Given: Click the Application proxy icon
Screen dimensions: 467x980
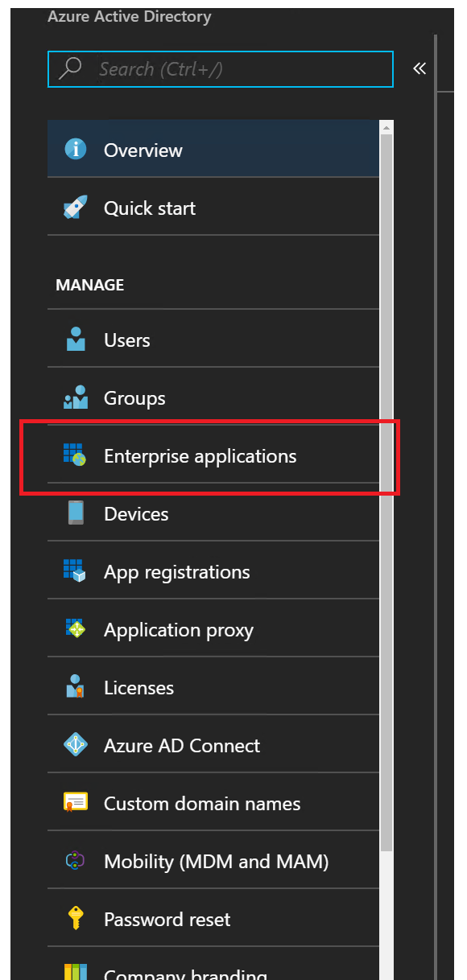Looking at the screenshot, I should coord(75,629).
